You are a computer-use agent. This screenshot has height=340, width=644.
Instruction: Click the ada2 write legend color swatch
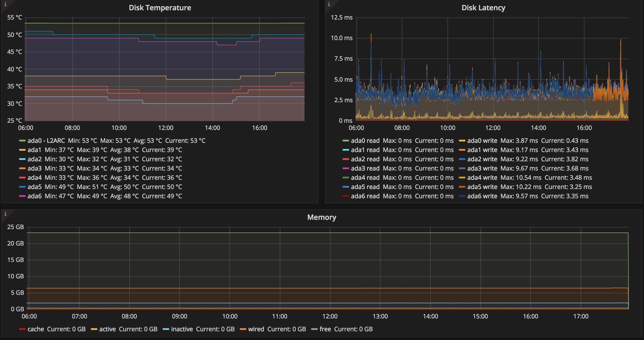pyautogui.click(x=462, y=159)
